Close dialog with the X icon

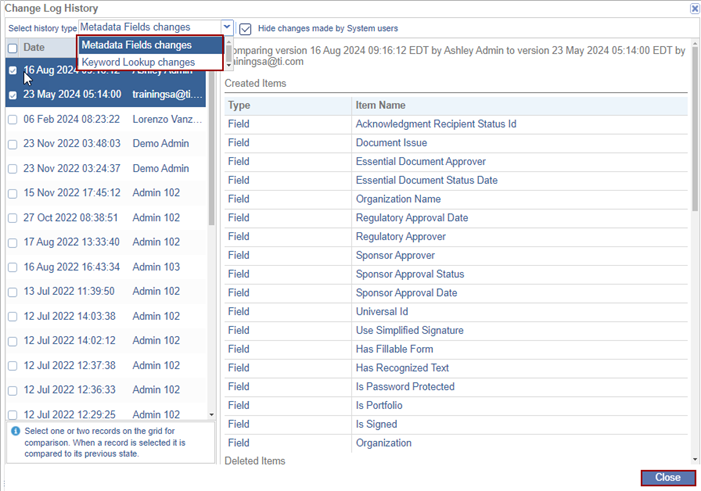click(694, 7)
